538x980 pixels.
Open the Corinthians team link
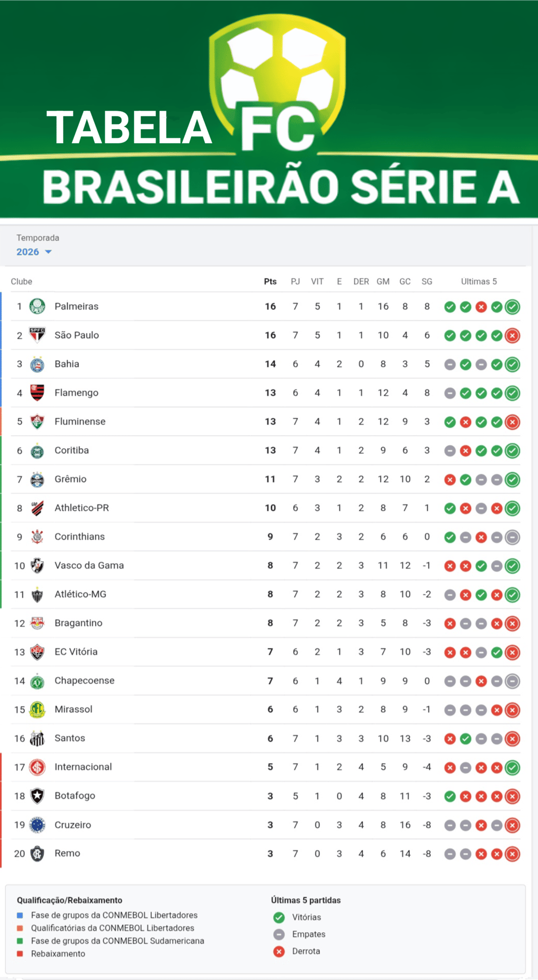79,536
